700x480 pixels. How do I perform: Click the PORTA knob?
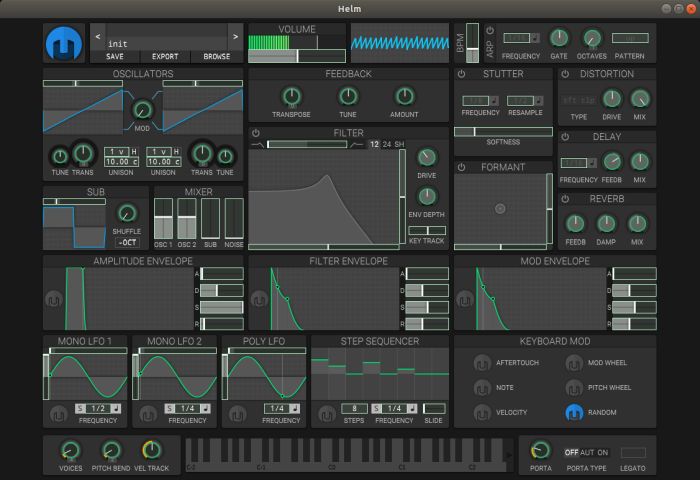pos(541,450)
